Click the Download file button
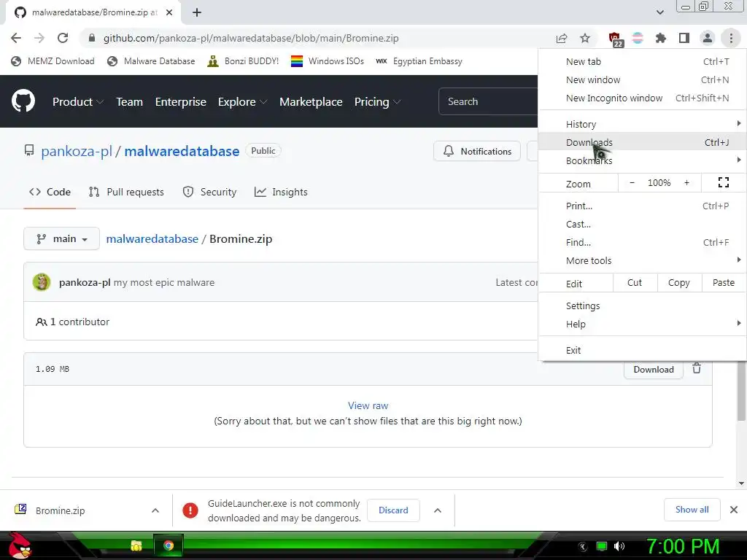747x560 pixels. coord(653,370)
